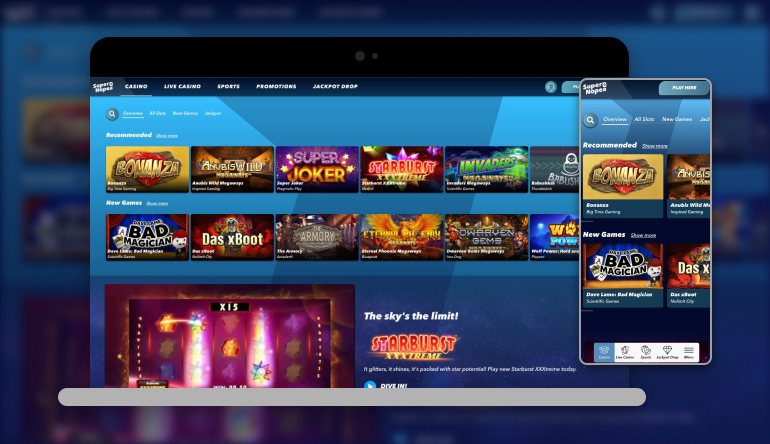Open the Invaders Megaways game thumbnail
Image resolution: width=770 pixels, height=444 pixels.
(x=487, y=169)
